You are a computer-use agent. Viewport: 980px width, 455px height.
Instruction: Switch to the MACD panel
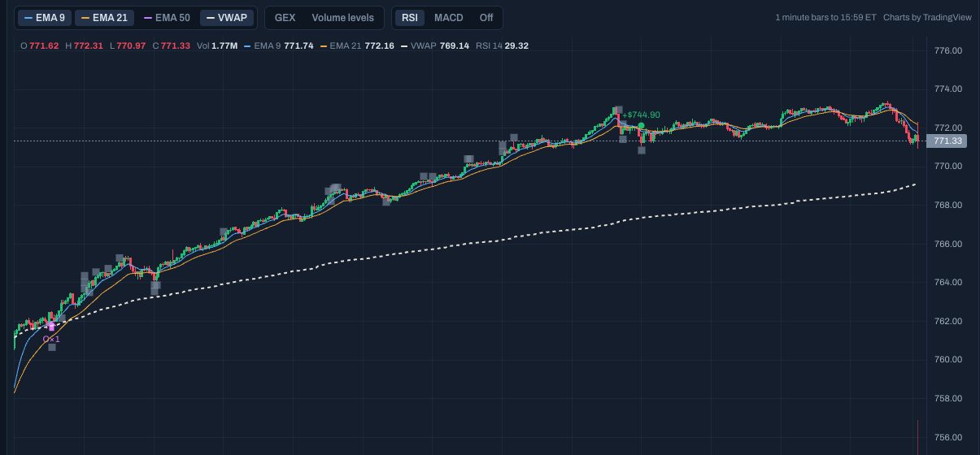click(x=448, y=17)
